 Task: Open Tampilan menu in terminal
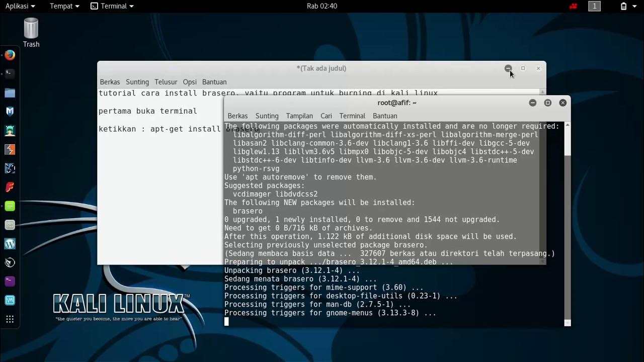pyautogui.click(x=299, y=116)
